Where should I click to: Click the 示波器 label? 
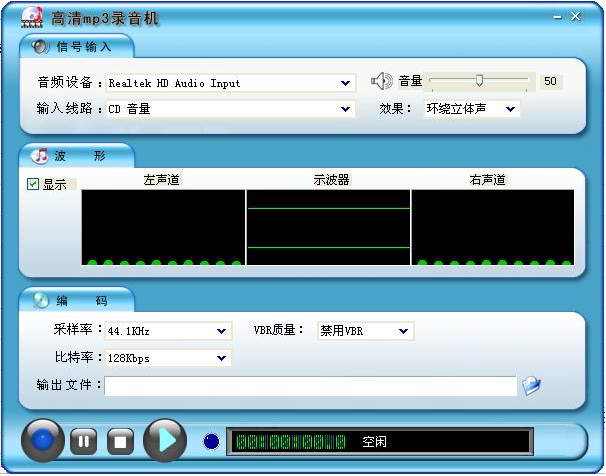coord(331,180)
